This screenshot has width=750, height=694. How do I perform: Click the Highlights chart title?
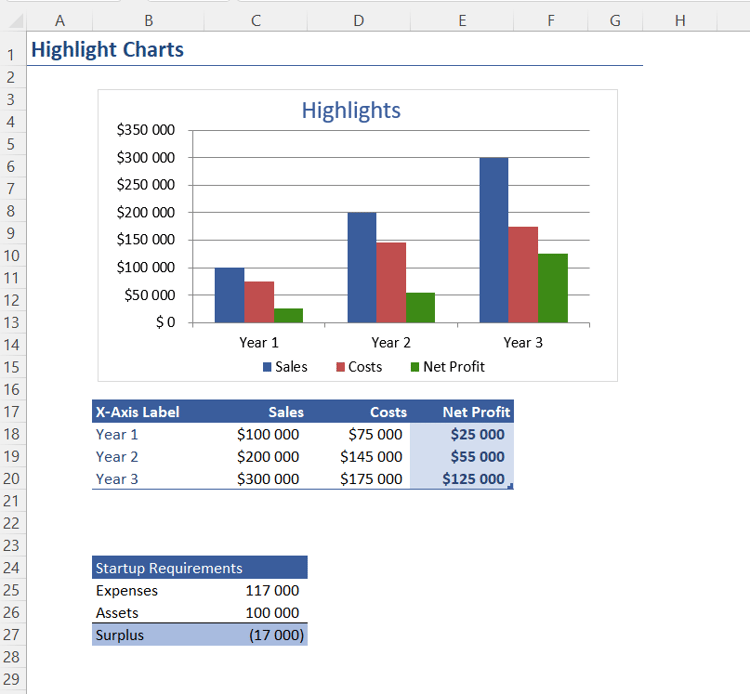point(351,110)
